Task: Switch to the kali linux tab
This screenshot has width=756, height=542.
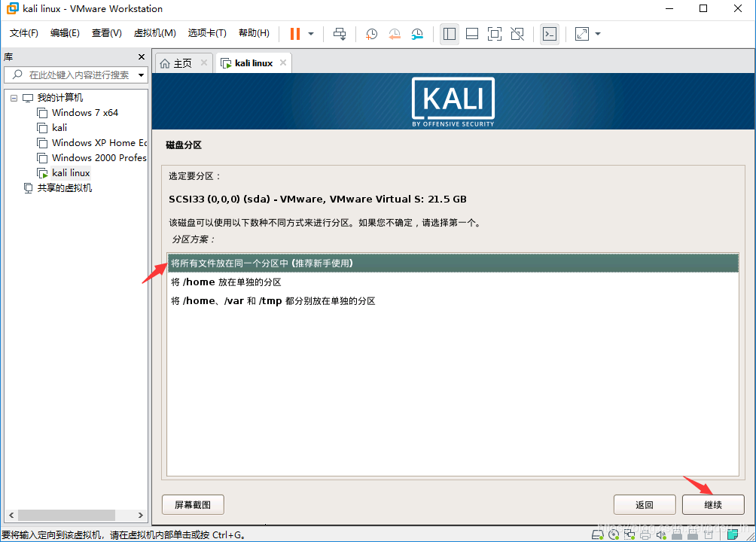Action: click(254, 63)
